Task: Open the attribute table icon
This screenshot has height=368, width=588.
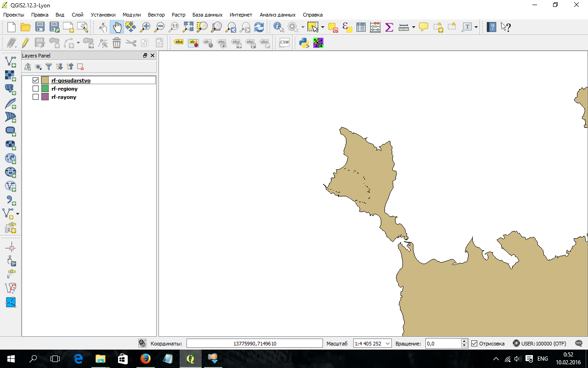Action: (361, 27)
